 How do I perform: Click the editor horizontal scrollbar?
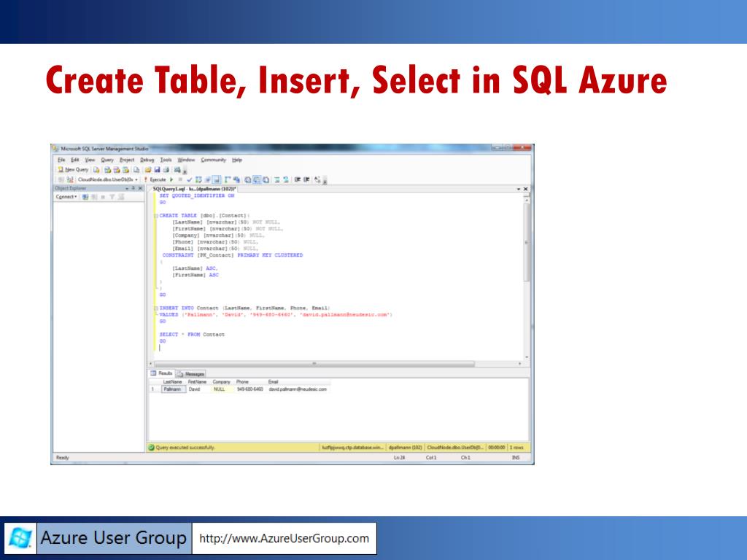[x=314, y=363]
